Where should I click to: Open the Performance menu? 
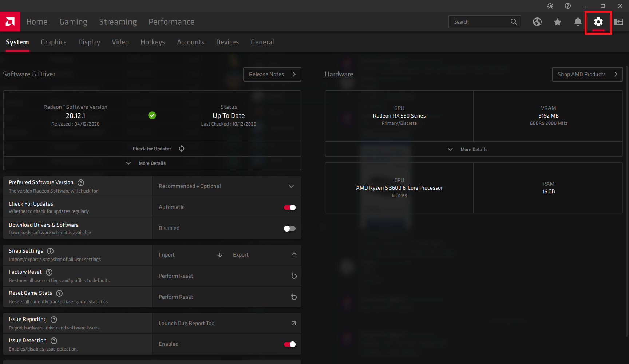tap(171, 22)
